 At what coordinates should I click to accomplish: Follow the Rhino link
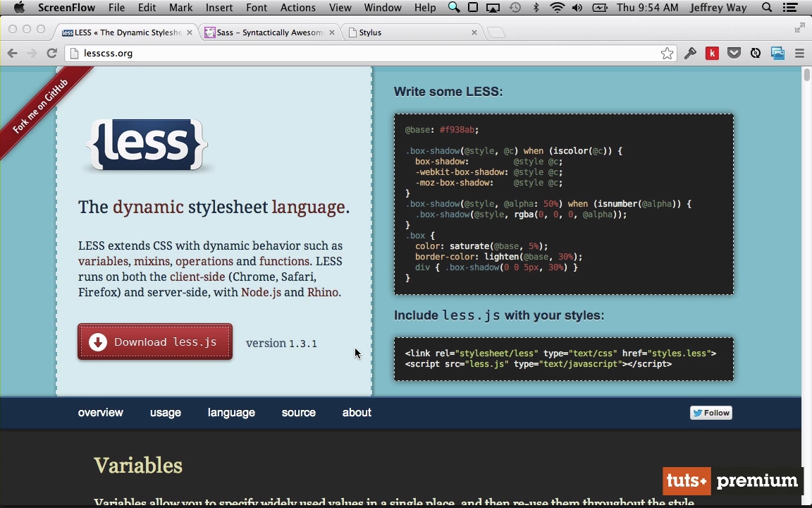coord(323,292)
